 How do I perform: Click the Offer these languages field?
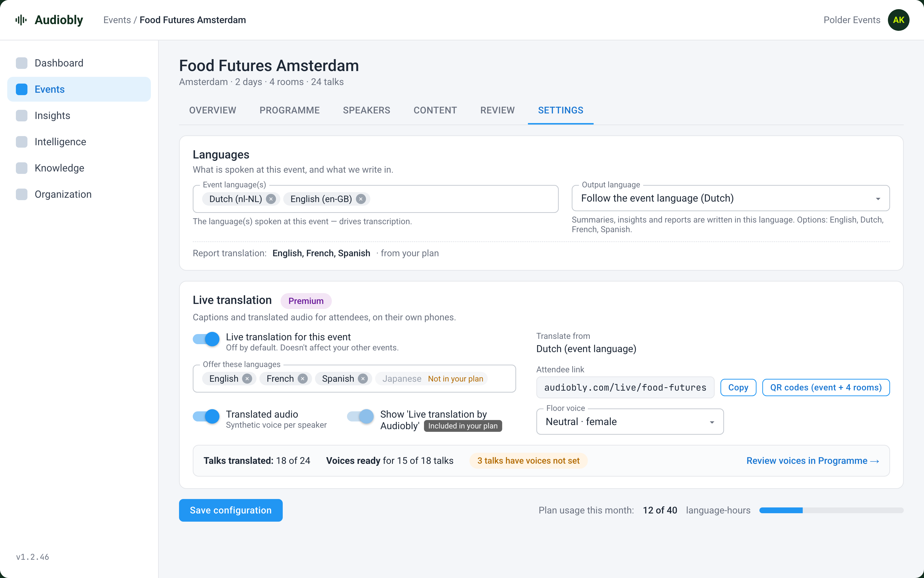[354, 378]
